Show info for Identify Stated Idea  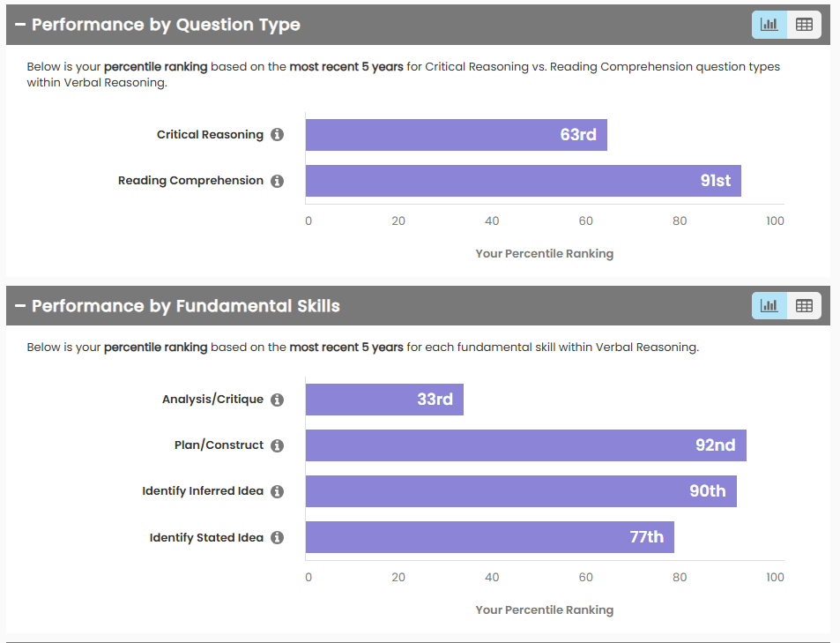[277, 537]
